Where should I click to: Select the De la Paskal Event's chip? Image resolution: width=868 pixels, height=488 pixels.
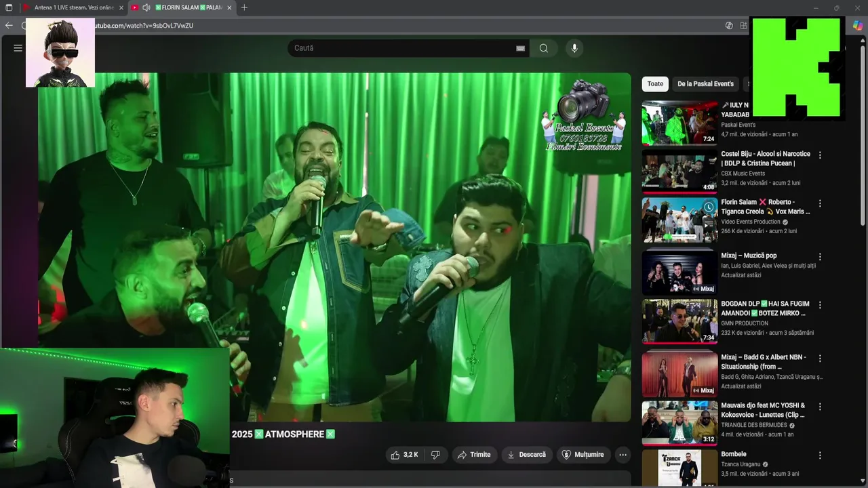[705, 84]
